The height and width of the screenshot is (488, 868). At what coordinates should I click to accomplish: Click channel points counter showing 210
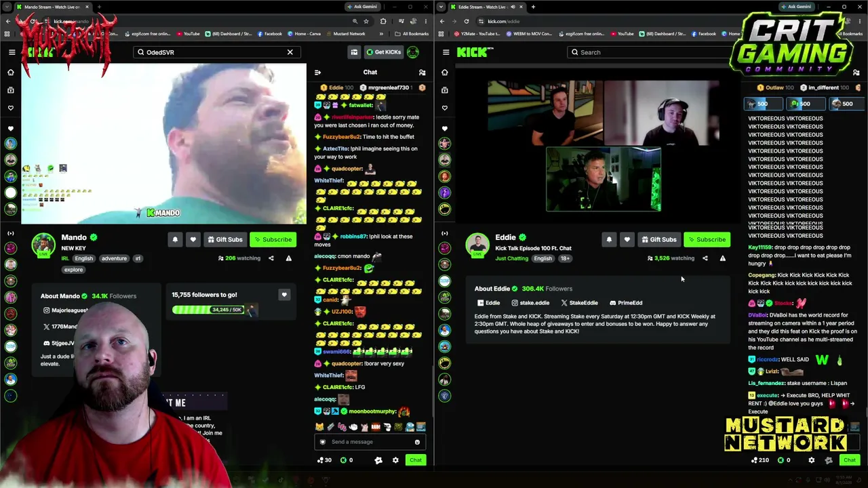click(x=760, y=460)
